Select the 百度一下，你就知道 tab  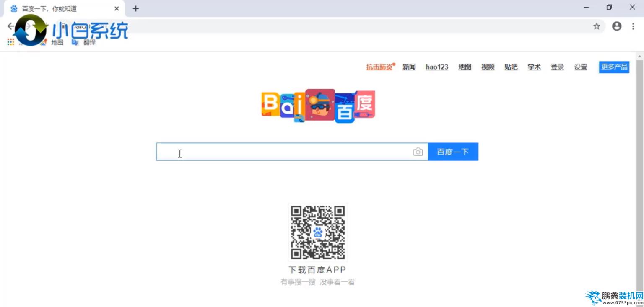click(64, 8)
